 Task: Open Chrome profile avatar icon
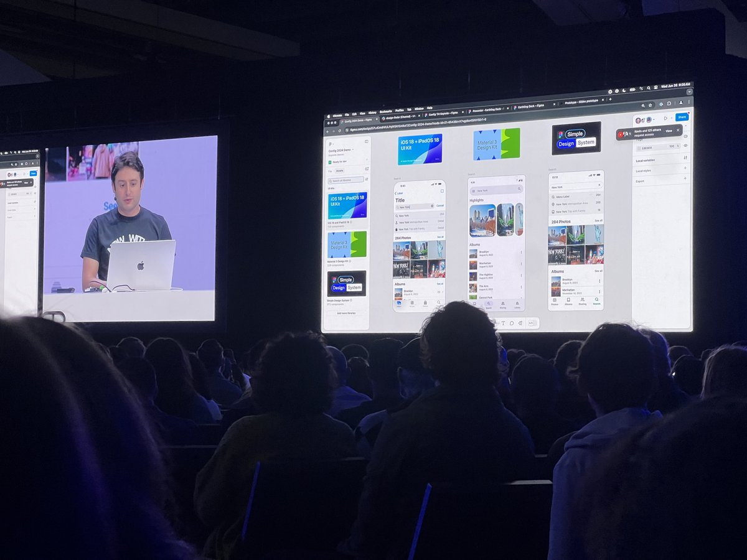click(680, 102)
